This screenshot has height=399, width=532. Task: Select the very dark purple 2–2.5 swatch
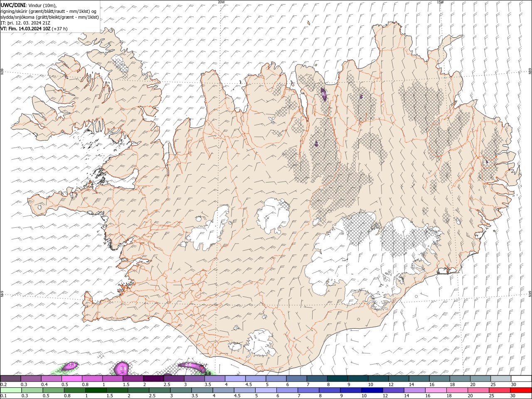(153, 379)
